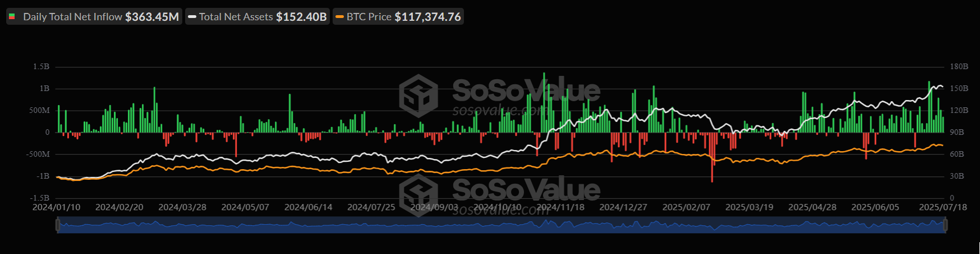Toggle the Total Net Assets legend series
Screen dimensions: 980x254
pos(257,17)
